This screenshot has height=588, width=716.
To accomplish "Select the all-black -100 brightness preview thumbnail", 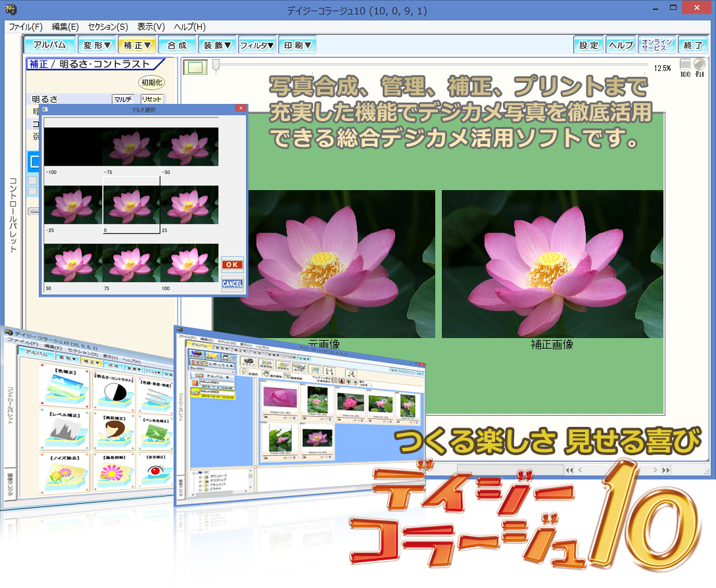I will point(73,147).
